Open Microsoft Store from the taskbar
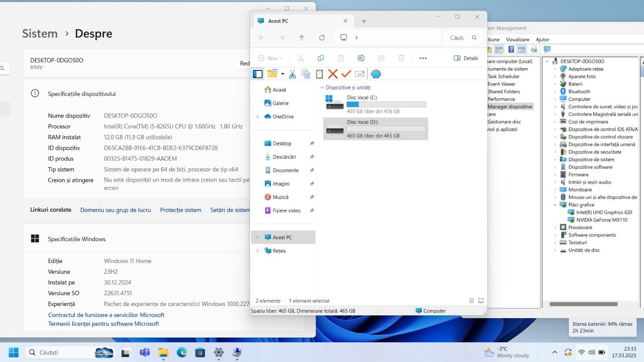Image resolution: width=644 pixels, height=362 pixels. point(200,353)
